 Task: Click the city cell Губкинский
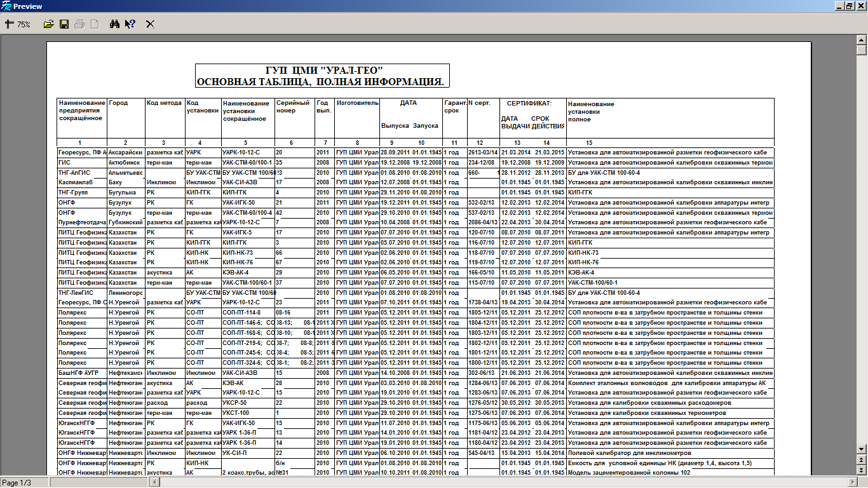click(x=126, y=222)
